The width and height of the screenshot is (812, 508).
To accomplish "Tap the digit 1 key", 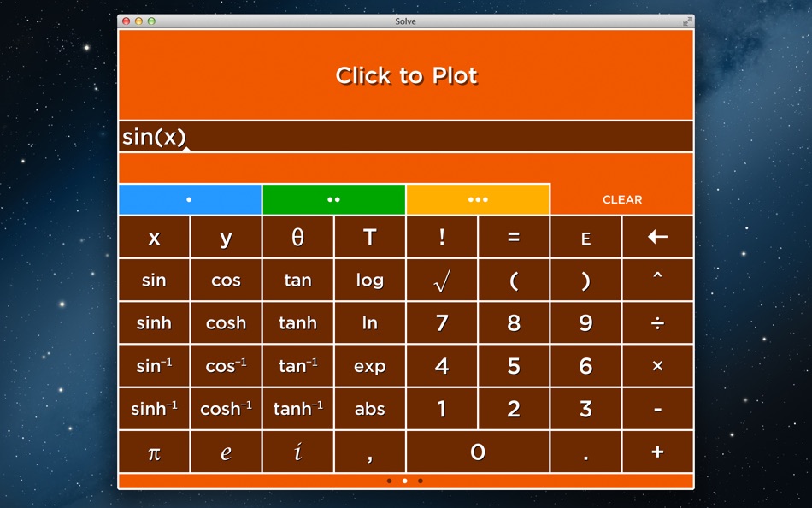I will pos(442,410).
